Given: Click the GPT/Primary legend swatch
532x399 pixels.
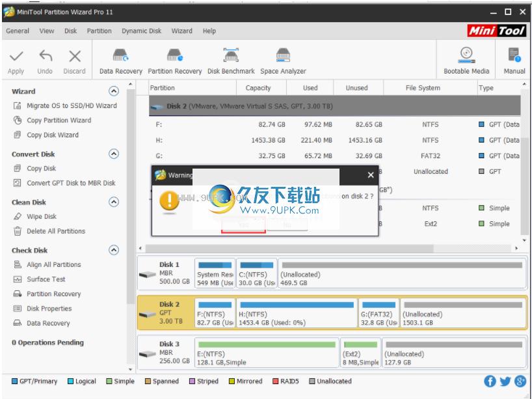Looking at the screenshot, I should (14, 381).
